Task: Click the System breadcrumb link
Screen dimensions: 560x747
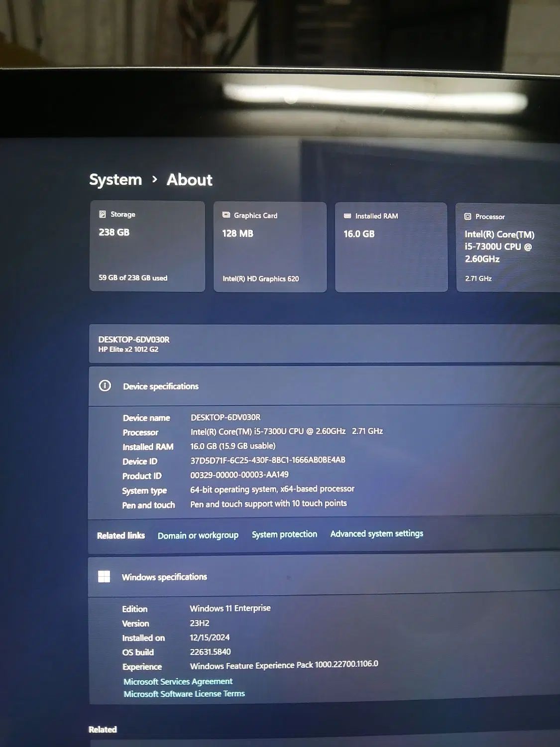Action: tap(115, 180)
